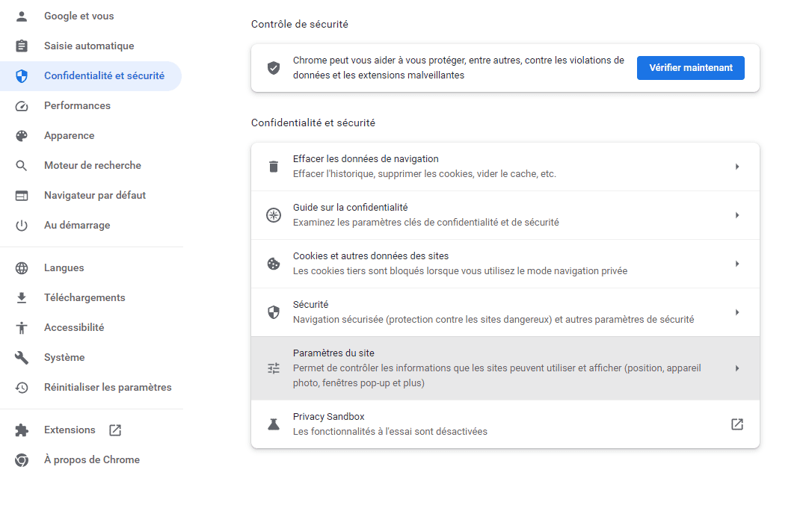The width and height of the screenshot is (812, 508).
Task: Open the Paramètres du site row
Action: (493, 368)
